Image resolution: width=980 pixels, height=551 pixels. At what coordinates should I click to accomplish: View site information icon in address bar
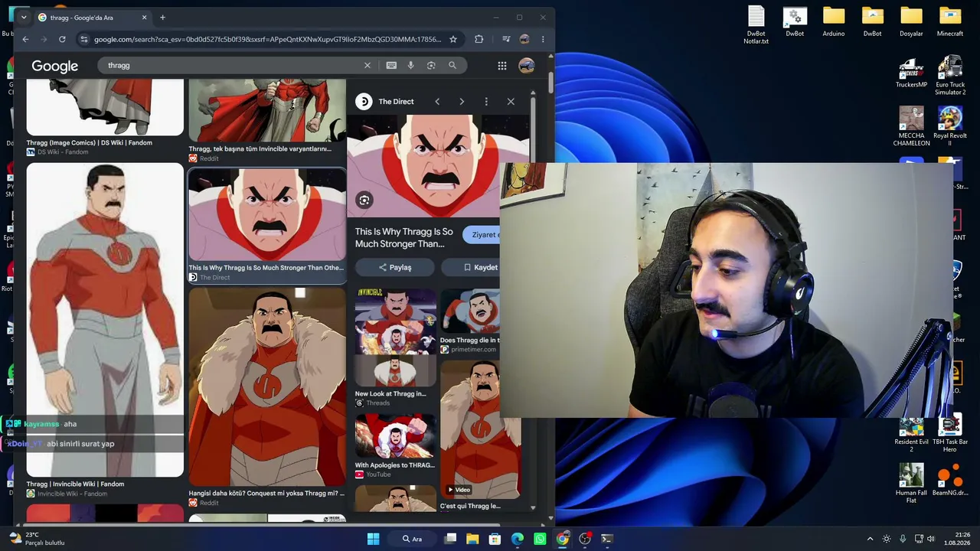coord(84,39)
